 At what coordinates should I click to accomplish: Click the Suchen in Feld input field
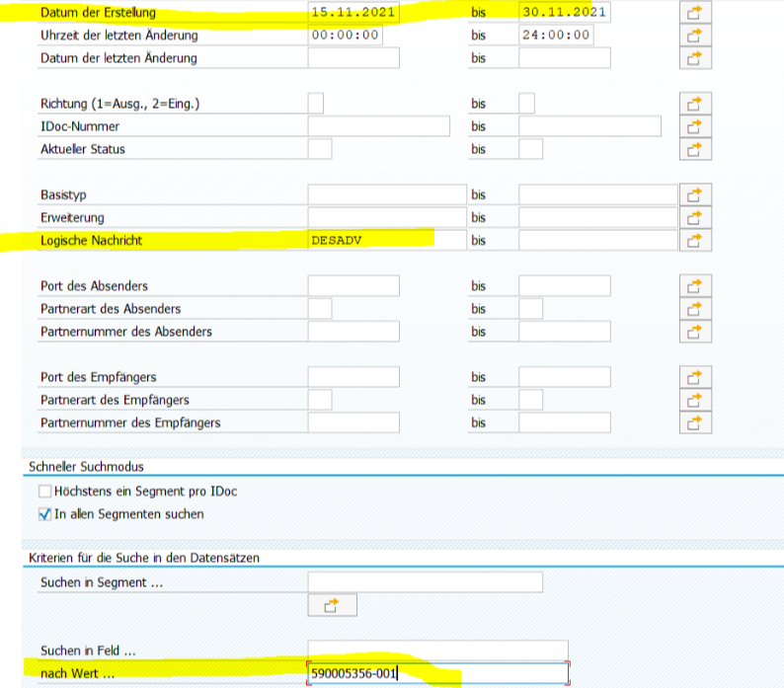[437, 650]
